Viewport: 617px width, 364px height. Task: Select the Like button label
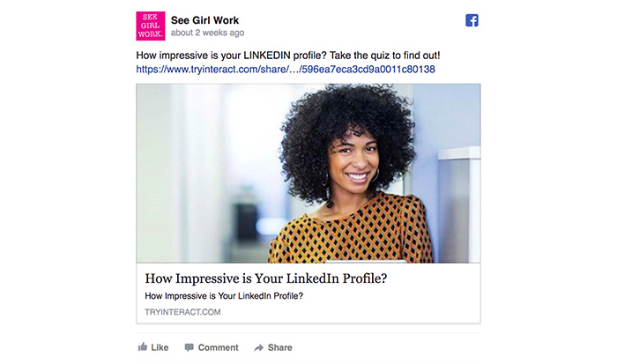tap(160, 347)
